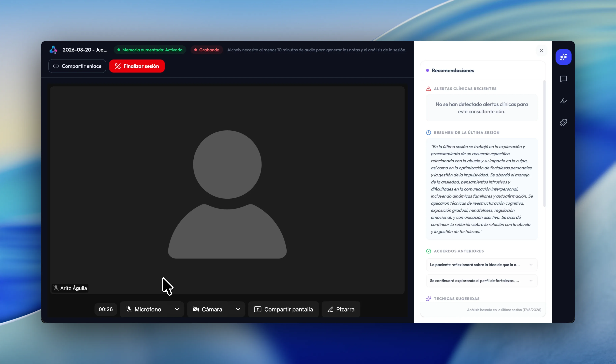Viewport: 616px width, 364px height.
Task: Click Compartir enlace button
Action: pyautogui.click(x=77, y=66)
